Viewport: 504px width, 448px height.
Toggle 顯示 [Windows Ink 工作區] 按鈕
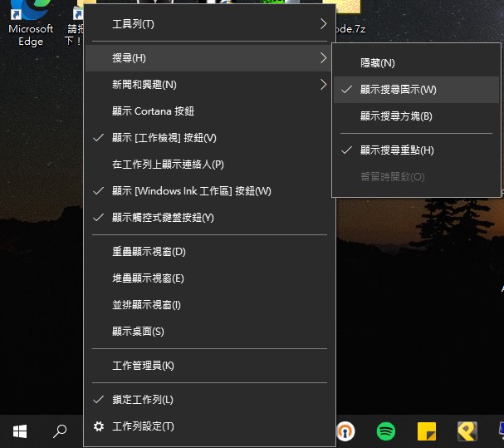191,191
